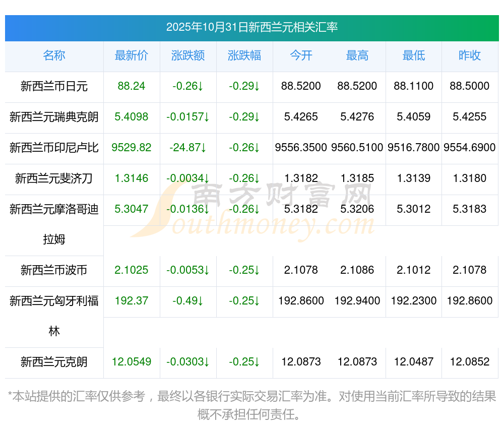This screenshot has width=504, height=430.
Task: Click the 2025年10月31日新西兰元相关汇率 title banner
Action: (251, 27)
